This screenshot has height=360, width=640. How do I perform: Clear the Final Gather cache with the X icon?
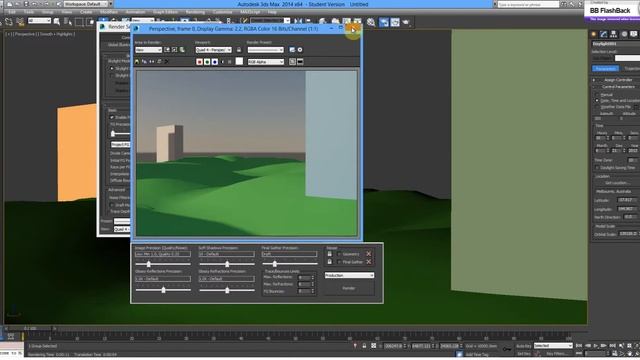[x=369, y=262]
